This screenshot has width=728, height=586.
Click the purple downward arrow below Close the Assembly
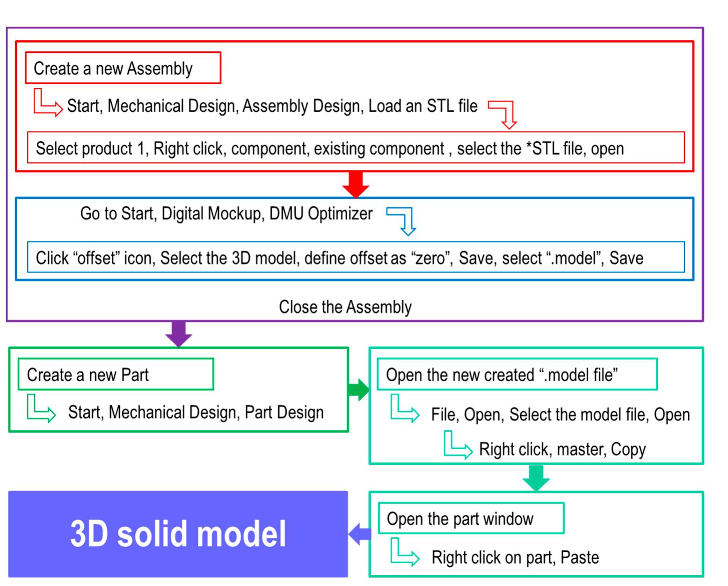(178, 333)
